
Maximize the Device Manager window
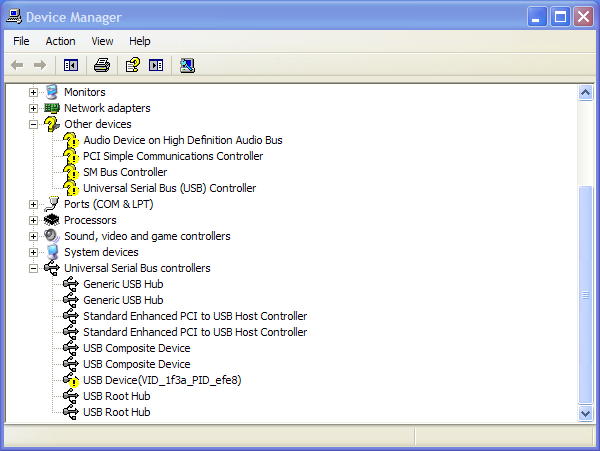click(560, 17)
